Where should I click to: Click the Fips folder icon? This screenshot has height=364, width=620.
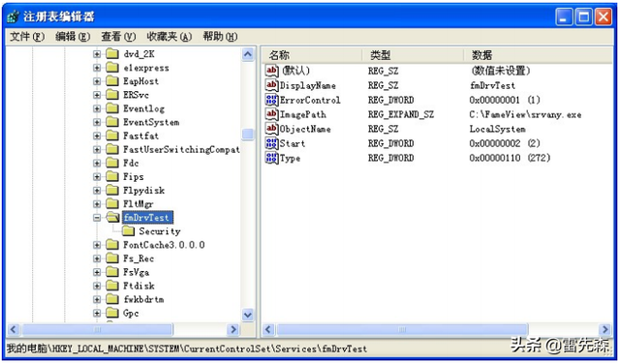pos(112,176)
